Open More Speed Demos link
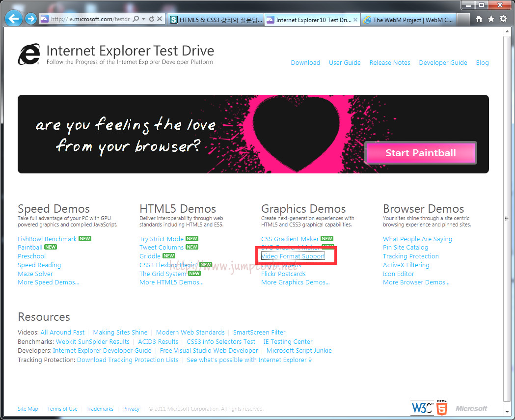This screenshot has height=420, width=515. click(48, 282)
